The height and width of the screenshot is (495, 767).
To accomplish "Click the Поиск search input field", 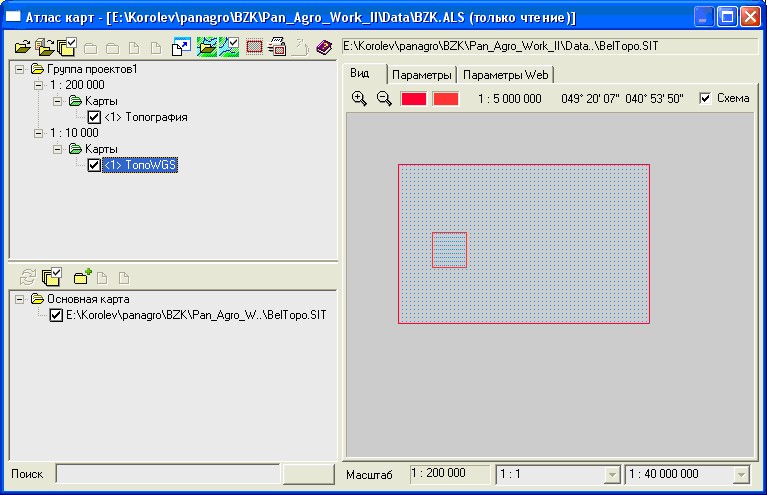I will (166, 474).
